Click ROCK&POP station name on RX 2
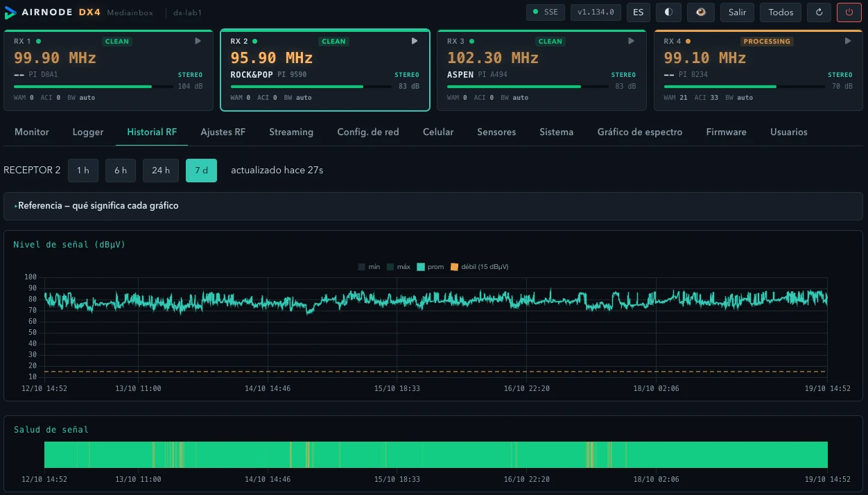 click(x=252, y=74)
